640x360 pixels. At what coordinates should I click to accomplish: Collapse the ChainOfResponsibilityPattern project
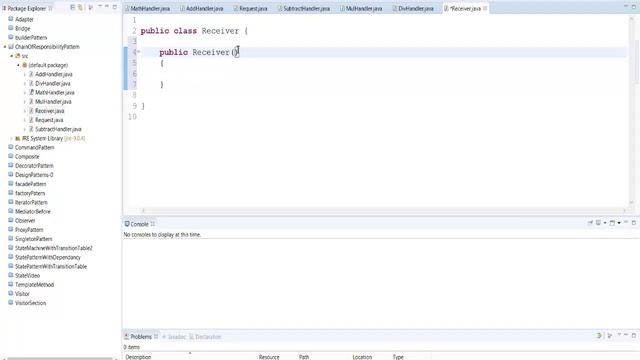click(x=5, y=47)
